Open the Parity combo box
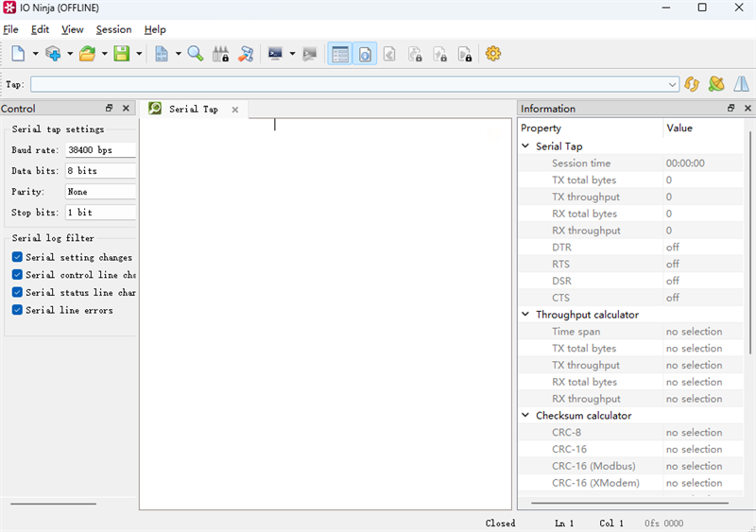This screenshot has width=756, height=532. (100, 192)
